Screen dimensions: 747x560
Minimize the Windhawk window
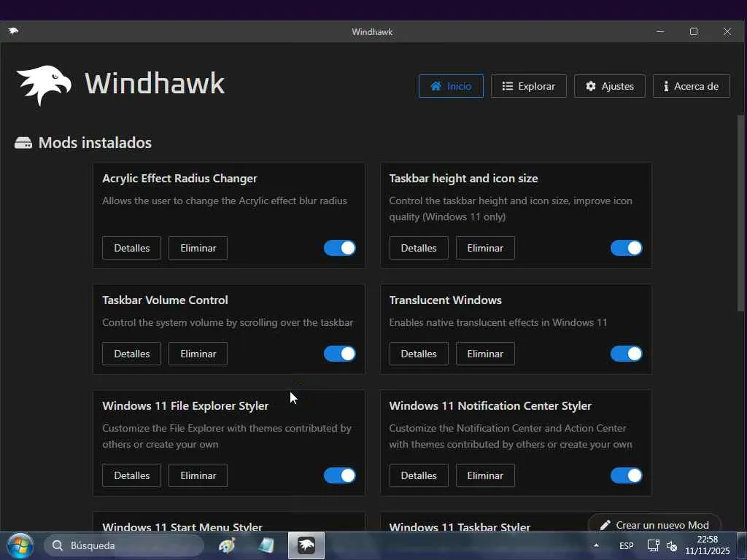(x=660, y=31)
